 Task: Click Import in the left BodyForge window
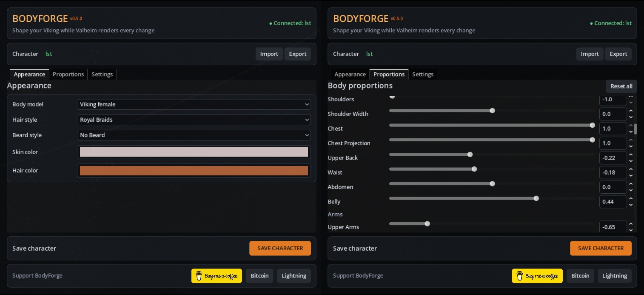point(269,54)
